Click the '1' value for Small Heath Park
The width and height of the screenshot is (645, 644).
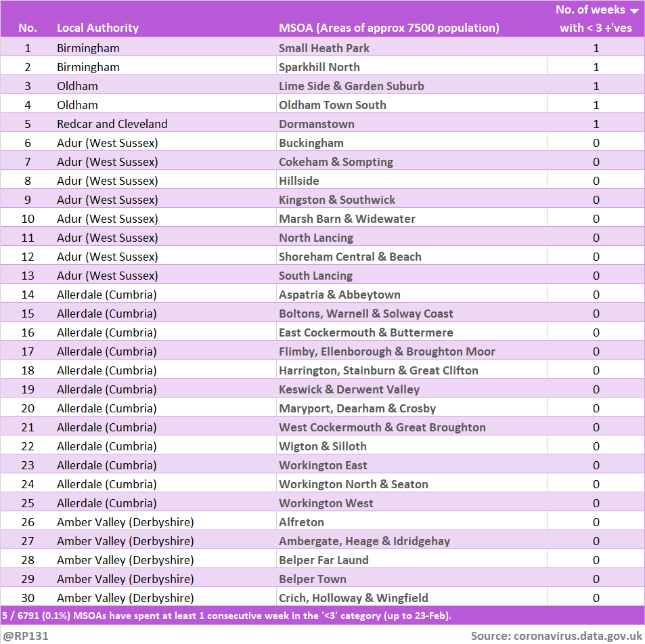596,48
